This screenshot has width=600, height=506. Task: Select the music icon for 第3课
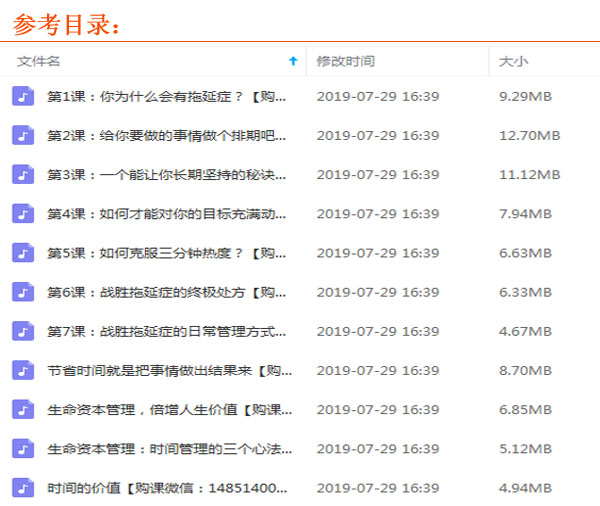pos(22,175)
